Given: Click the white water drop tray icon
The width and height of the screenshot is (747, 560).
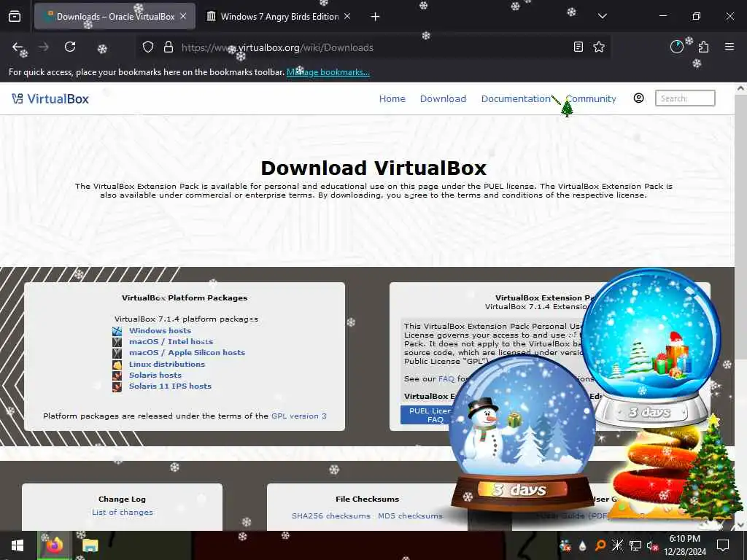Looking at the screenshot, I should 583,545.
